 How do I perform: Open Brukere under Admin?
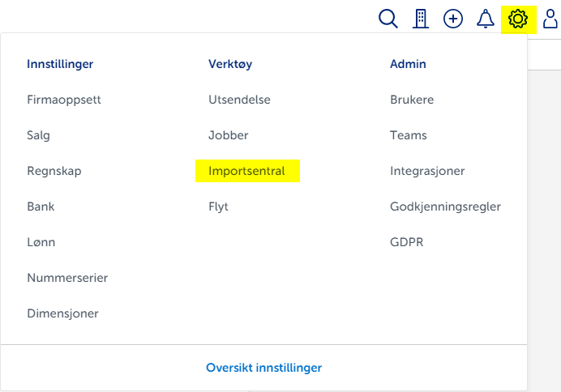[412, 100]
